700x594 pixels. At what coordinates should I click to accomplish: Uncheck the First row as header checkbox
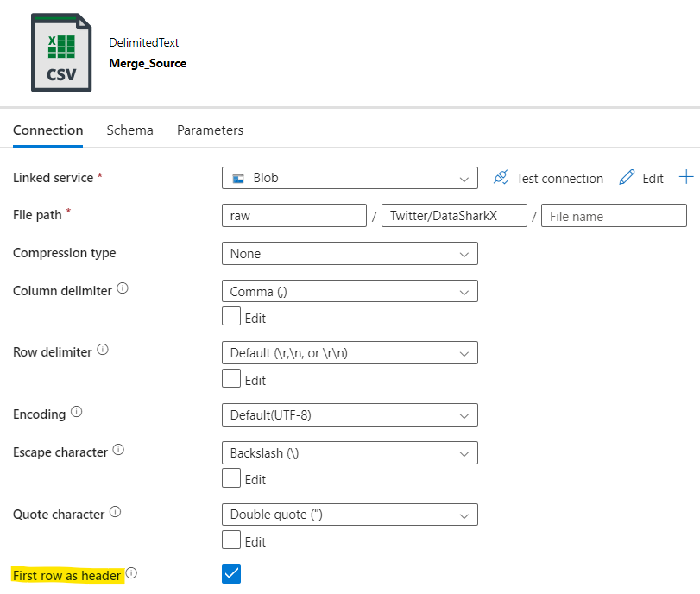click(231, 574)
